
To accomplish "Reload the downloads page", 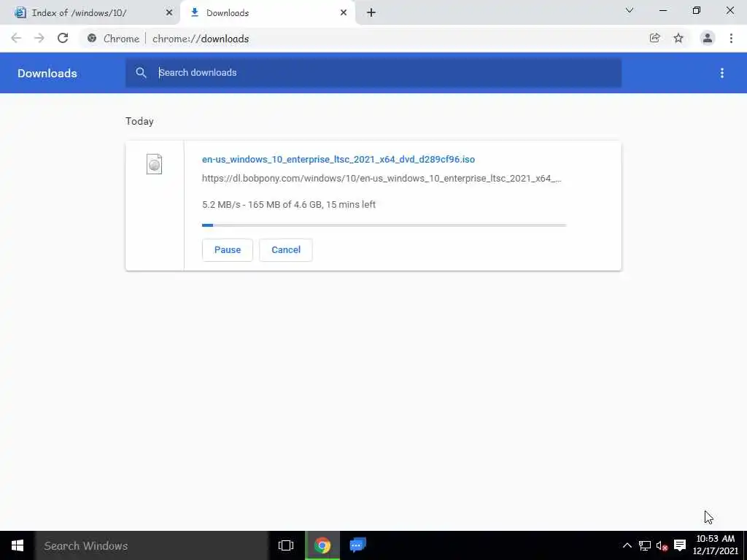I will pos(63,38).
